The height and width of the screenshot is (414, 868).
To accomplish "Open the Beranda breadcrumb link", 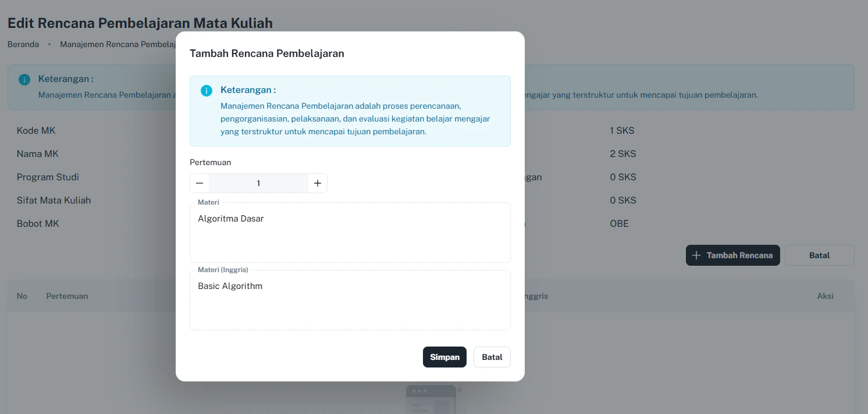I will 23,44.
